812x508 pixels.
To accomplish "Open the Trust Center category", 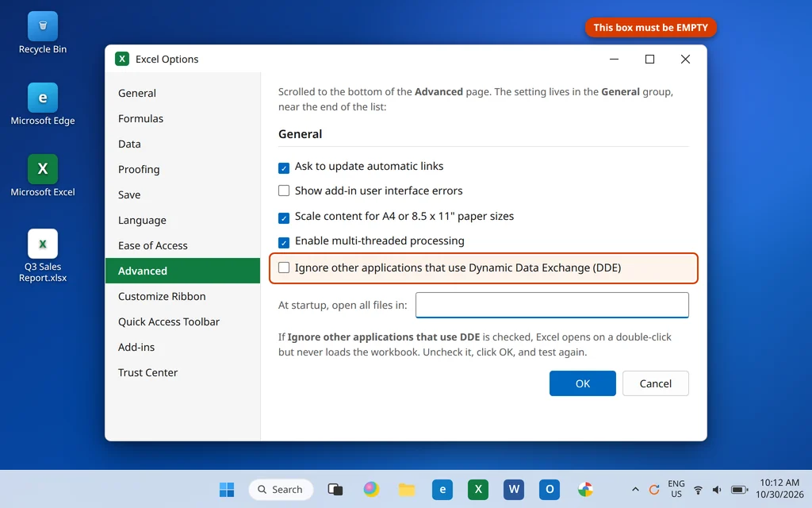I will click(182, 373).
